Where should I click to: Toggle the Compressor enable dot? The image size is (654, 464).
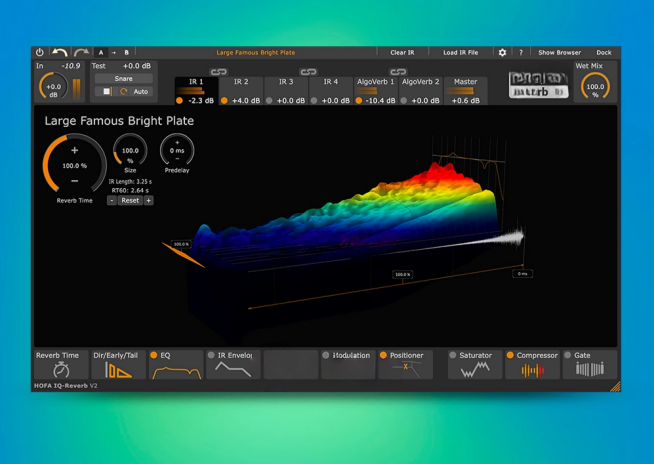tap(510, 355)
